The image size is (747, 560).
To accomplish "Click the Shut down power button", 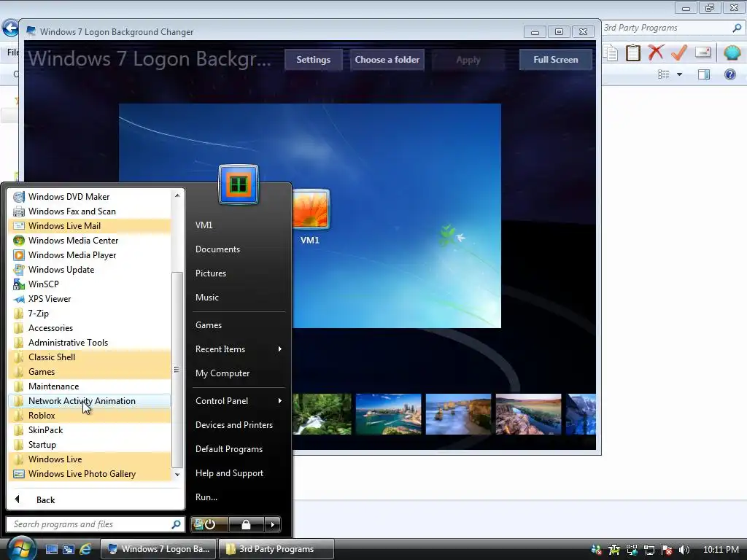I will [x=209, y=524].
